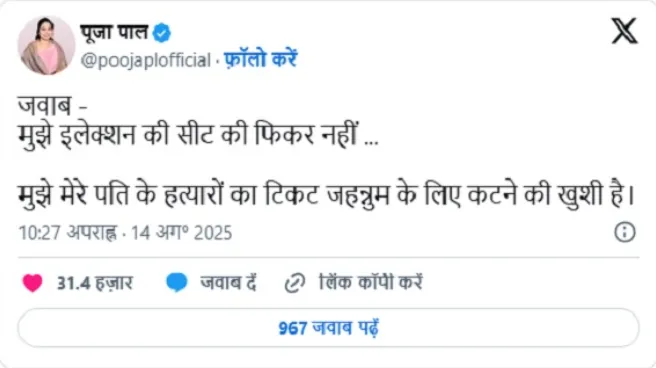Click the X logo icon
656x368 pixels.
pyautogui.click(x=624, y=31)
